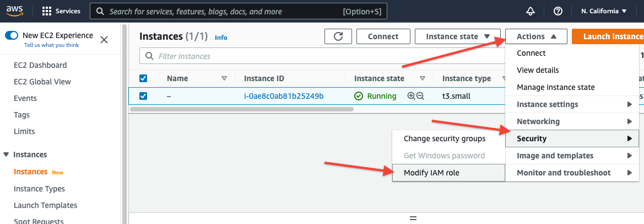644x224 pixels.
Task: Click the notifications bell icon
Action: (x=530, y=11)
